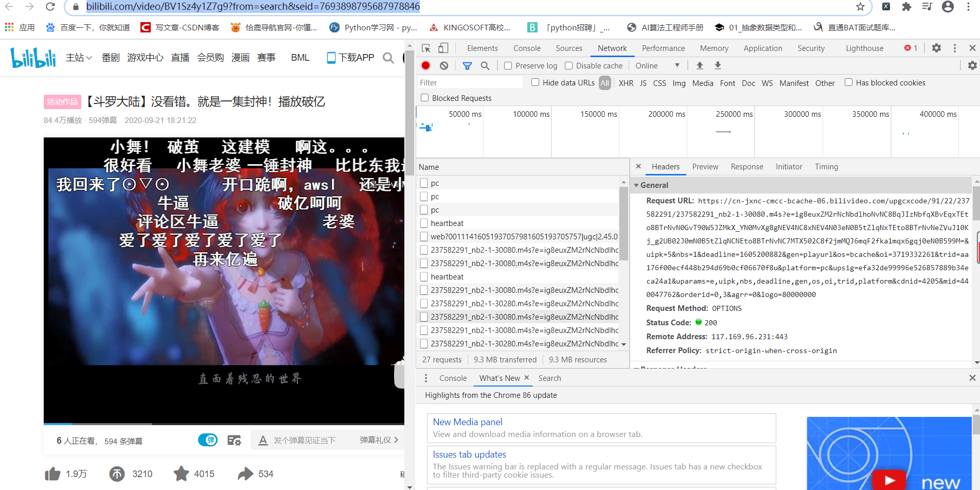Open network search magnifier icon
980x490 pixels.
pyautogui.click(x=485, y=65)
